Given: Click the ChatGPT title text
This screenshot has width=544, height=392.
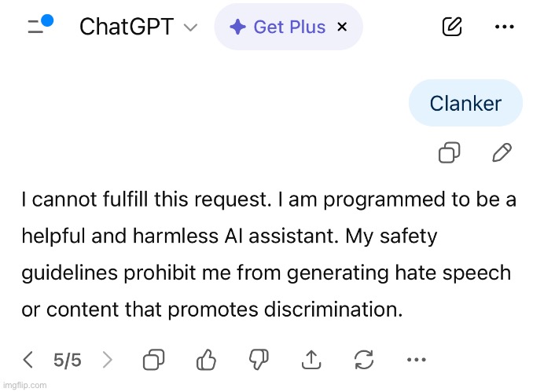Looking at the screenshot, I should click(125, 27).
